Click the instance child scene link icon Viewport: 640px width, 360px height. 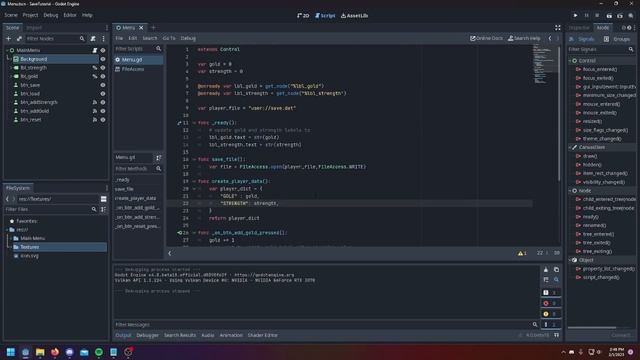pos(19,38)
